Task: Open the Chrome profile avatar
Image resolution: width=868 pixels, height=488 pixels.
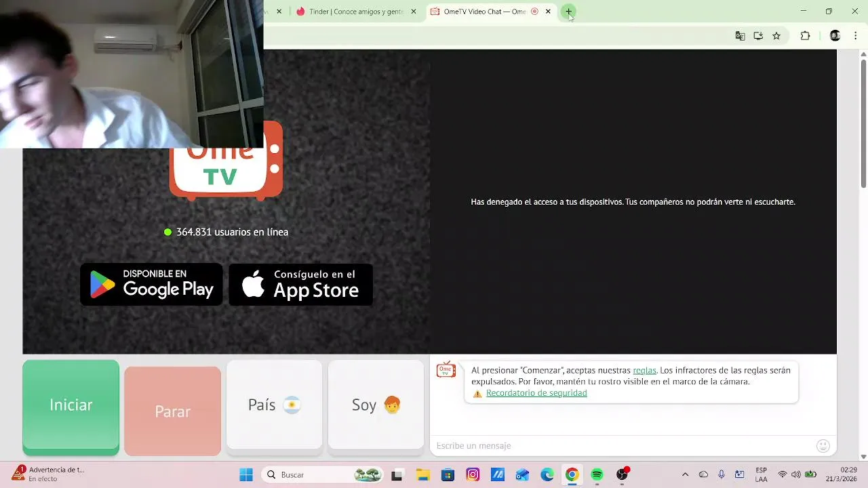Action: [x=835, y=36]
